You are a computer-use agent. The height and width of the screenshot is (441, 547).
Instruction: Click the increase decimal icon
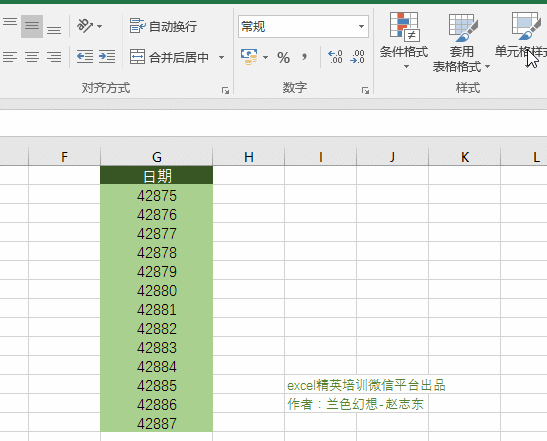[335, 57]
